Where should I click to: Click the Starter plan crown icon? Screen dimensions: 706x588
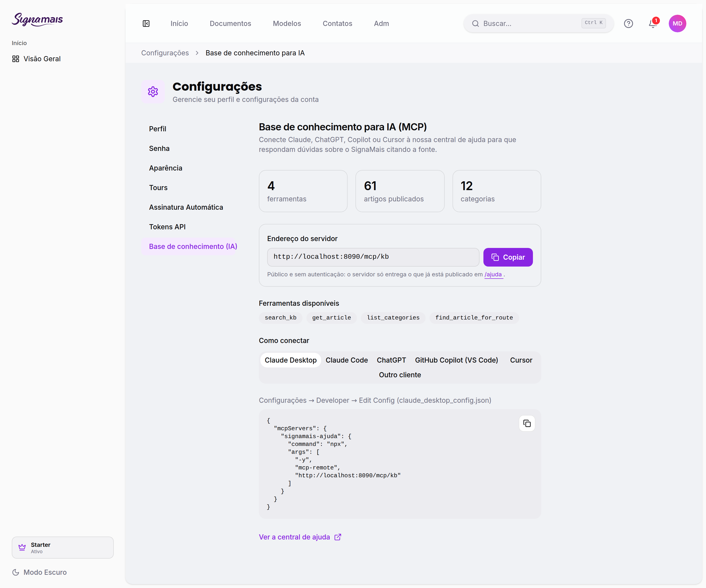[x=22, y=547]
